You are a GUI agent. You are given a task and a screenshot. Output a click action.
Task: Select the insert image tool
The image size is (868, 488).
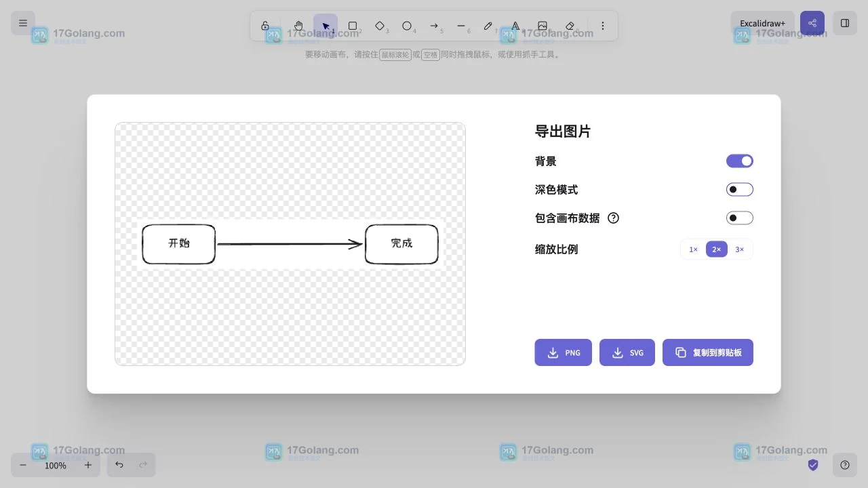click(542, 26)
